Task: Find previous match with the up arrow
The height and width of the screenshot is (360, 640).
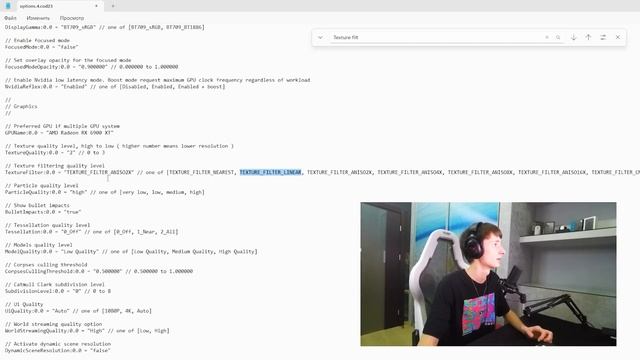Action: point(588,37)
